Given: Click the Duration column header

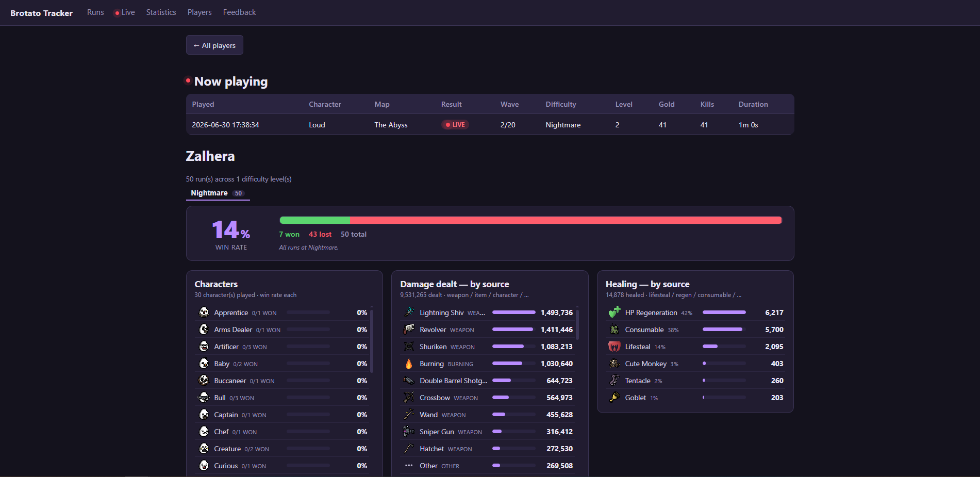Looking at the screenshot, I should 753,104.
